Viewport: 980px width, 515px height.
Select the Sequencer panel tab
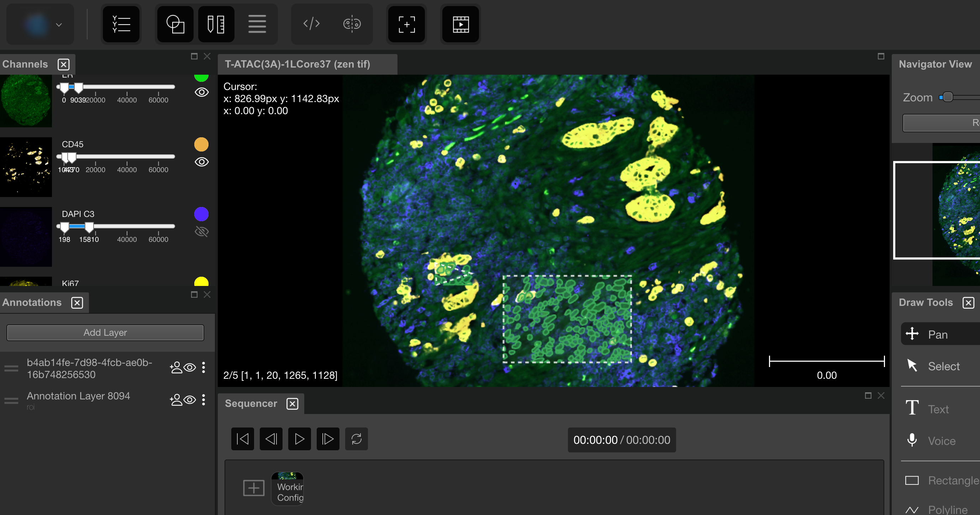pyautogui.click(x=251, y=403)
